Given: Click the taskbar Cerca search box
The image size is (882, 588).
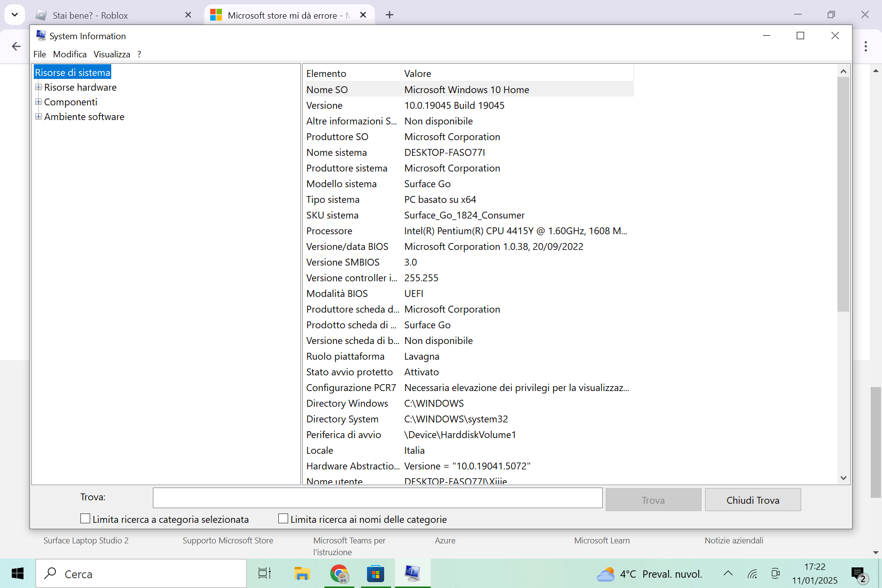Looking at the screenshot, I should (x=141, y=573).
